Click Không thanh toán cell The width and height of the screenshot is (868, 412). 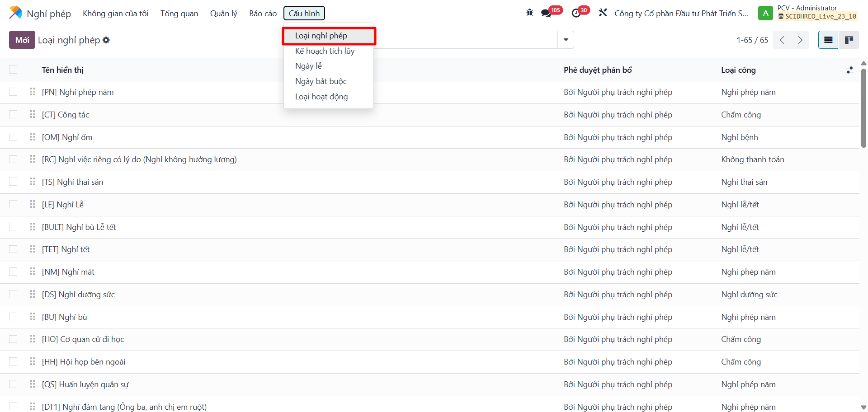[753, 159]
